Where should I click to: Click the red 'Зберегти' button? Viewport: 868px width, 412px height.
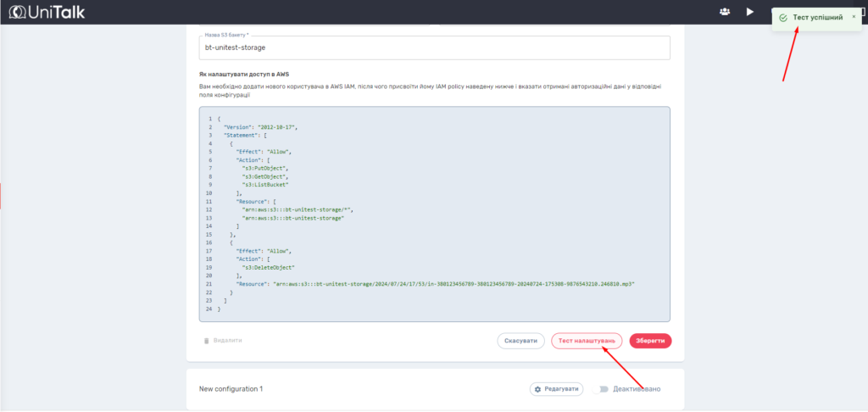[x=650, y=341]
